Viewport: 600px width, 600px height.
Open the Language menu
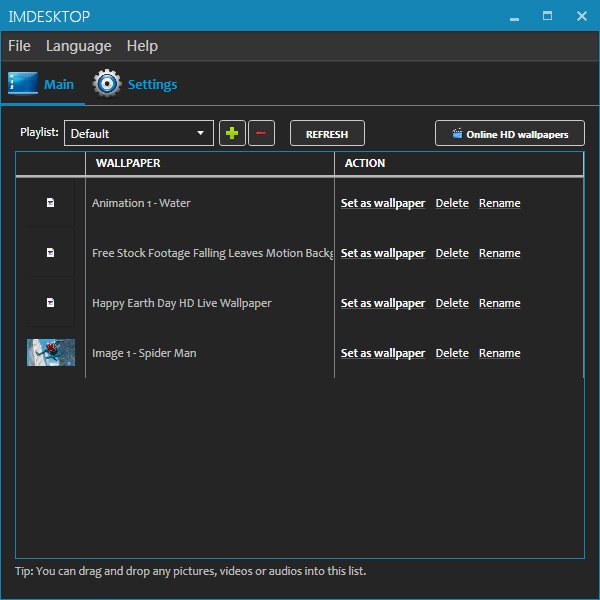[x=78, y=46]
